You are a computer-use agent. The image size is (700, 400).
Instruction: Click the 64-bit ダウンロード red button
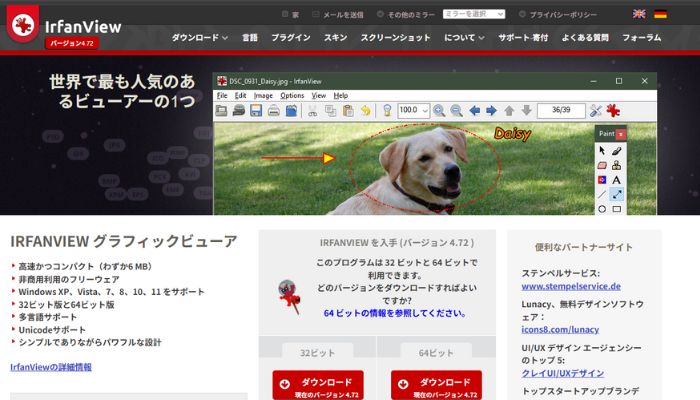tap(436, 386)
